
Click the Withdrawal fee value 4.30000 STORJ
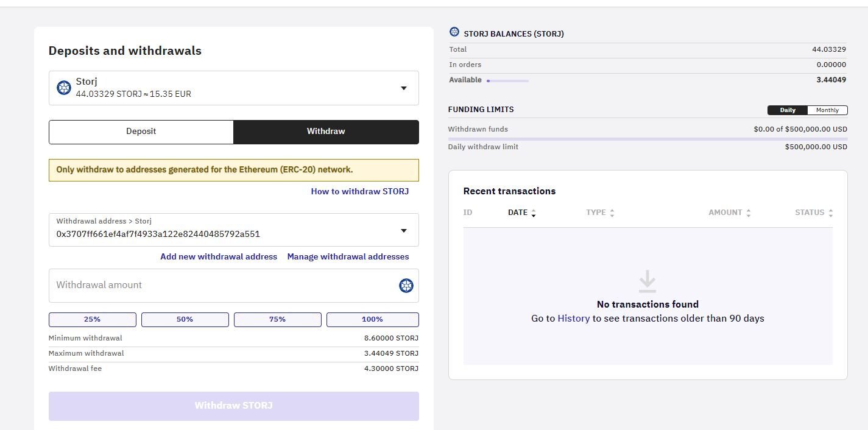[x=391, y=368]
